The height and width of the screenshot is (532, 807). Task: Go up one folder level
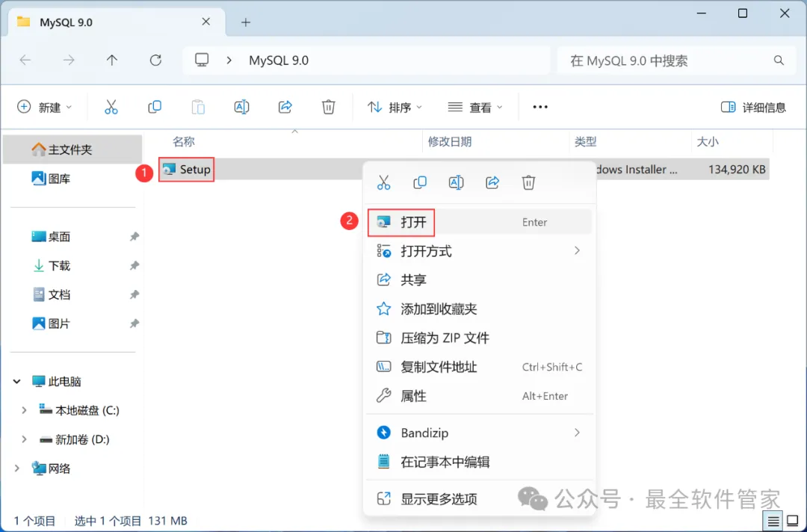111,61
